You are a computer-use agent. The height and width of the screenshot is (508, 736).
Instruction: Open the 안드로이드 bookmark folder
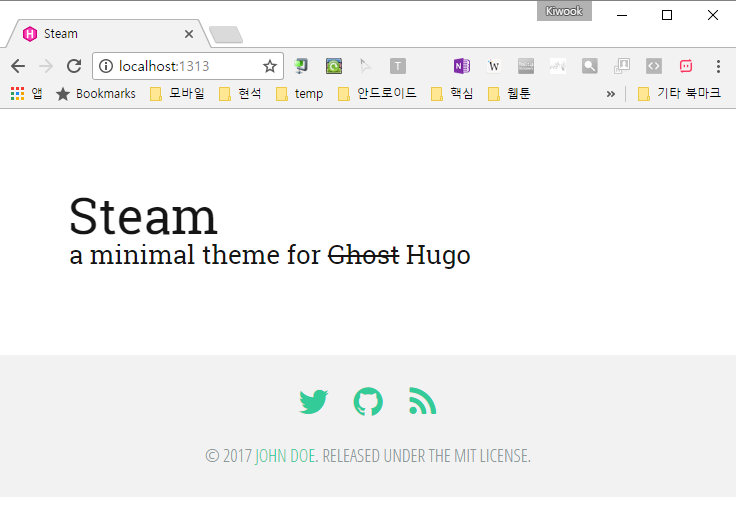tap(377, 93)
